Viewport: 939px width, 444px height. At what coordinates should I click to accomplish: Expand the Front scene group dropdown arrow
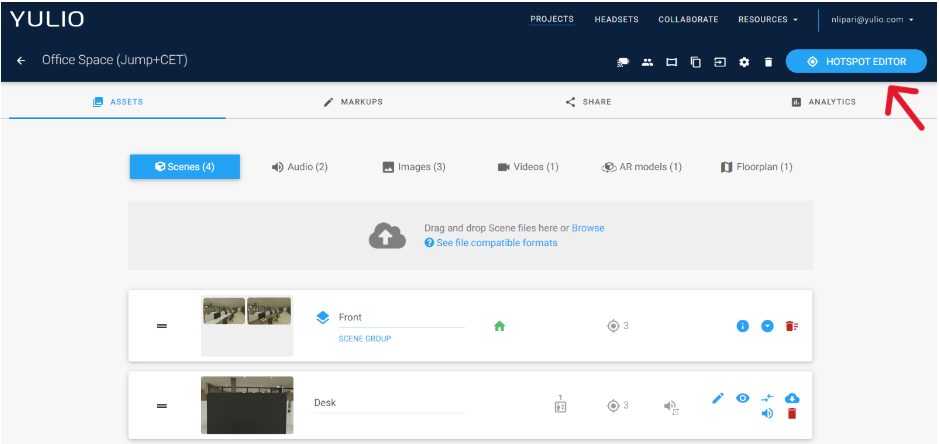click(767, 326)
